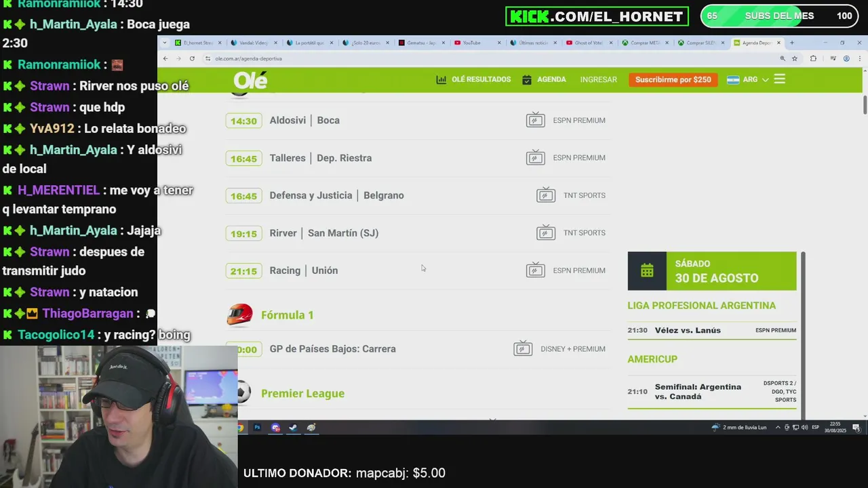Click the 16:45 time for Talleres match
Screen dimensions: 868x488
243,158
